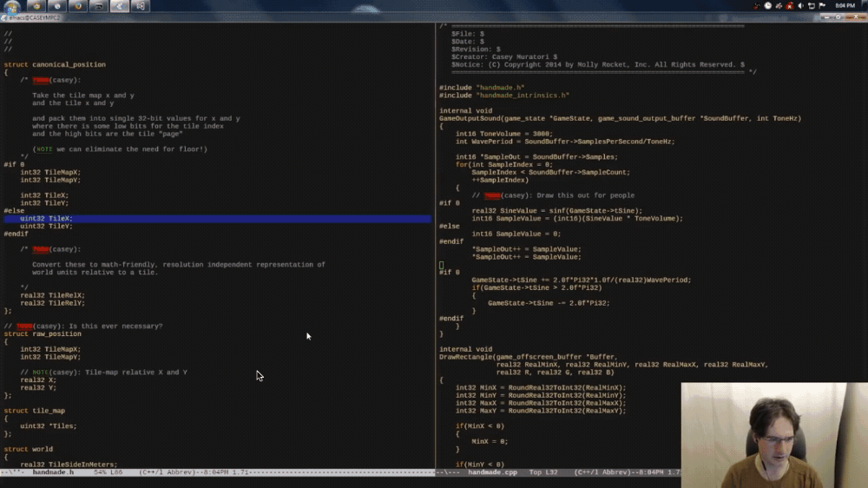Click the handmade.h buffer name in mode line

[53, 472]
